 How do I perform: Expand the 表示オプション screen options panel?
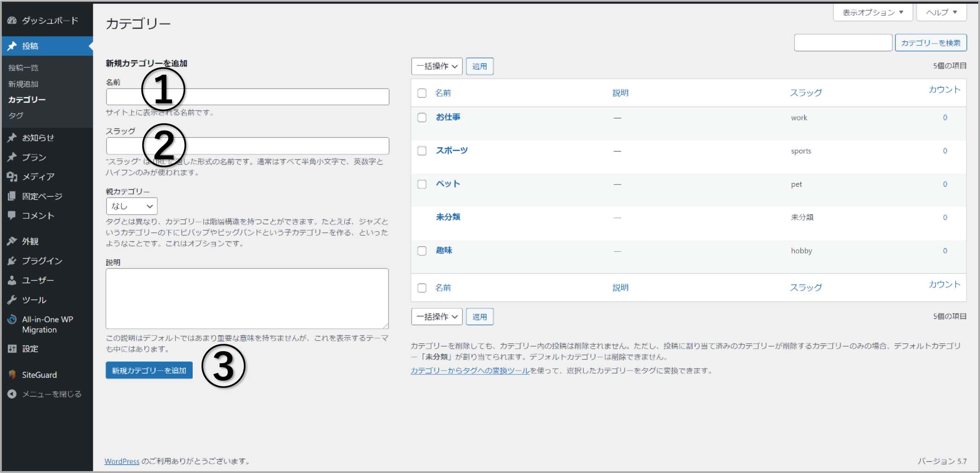[x=872, y=12]
